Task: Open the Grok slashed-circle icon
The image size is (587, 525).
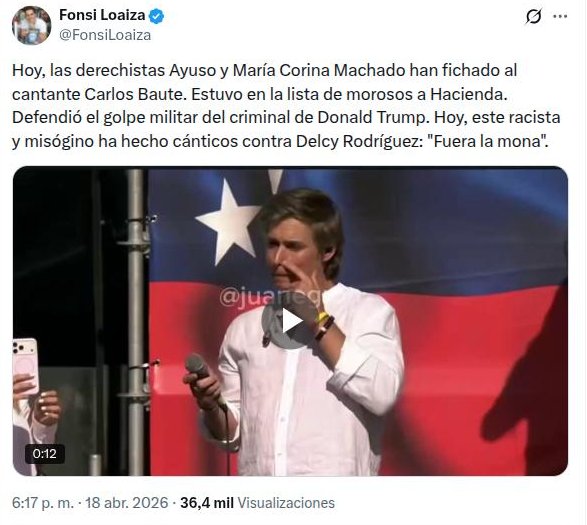Action: tap(533, 16)
